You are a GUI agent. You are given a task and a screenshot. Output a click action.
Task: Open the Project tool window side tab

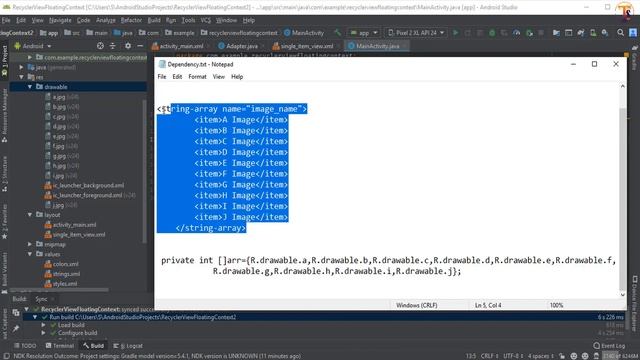coord(4,60)
